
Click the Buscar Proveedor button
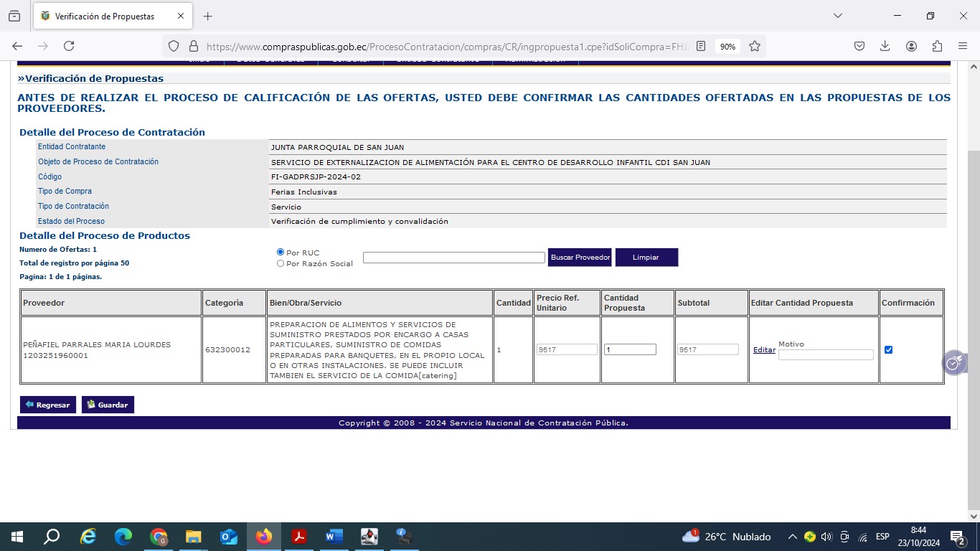[x=580, y=258]
